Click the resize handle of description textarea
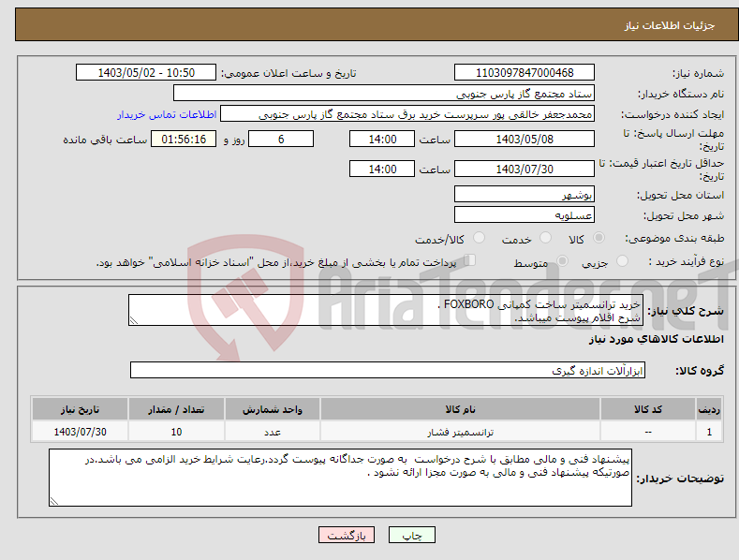The image size is (739, 560). [x=134, y=320]
